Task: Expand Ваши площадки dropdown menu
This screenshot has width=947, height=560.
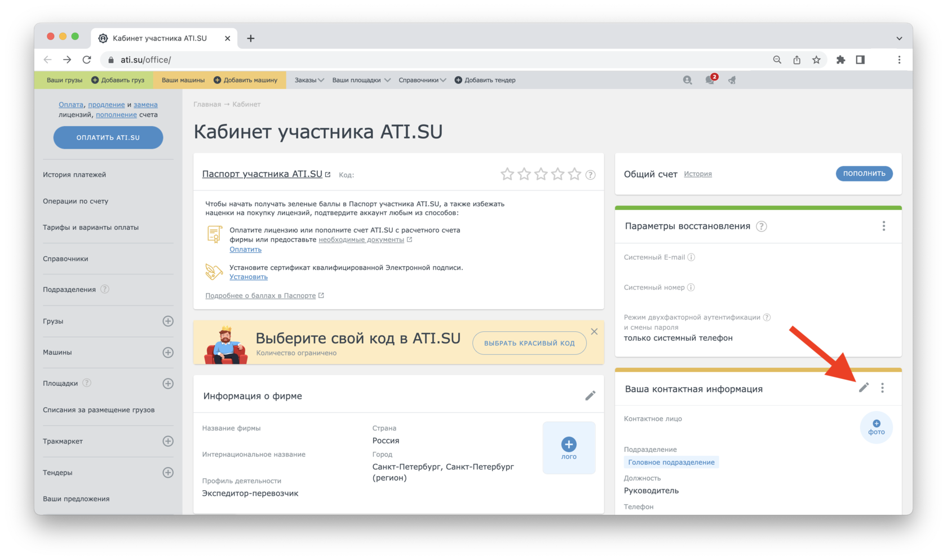Action: 361,80
